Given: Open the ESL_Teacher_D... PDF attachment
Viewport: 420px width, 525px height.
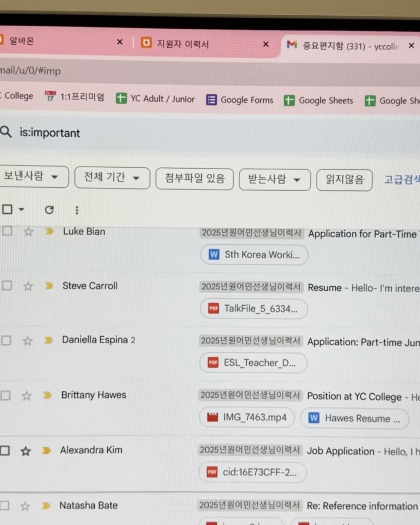Looking at the screenshot, I should [x=253, y=363].
